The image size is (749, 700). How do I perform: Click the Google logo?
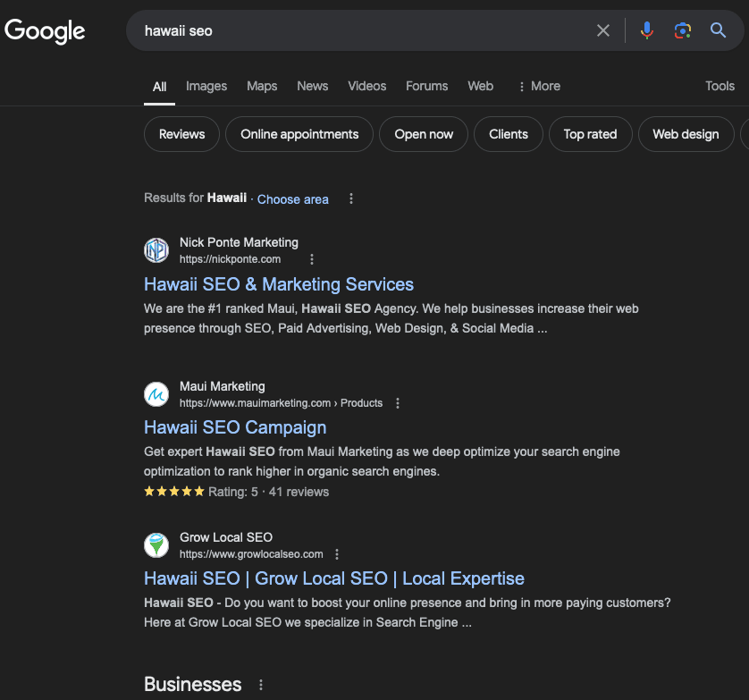(45, 31)
